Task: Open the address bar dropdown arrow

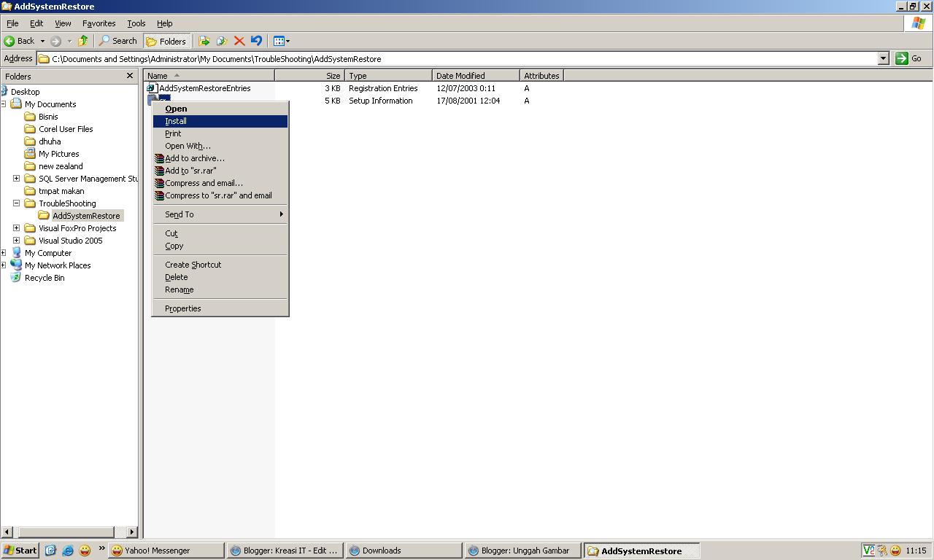Action: click(883, 58)
